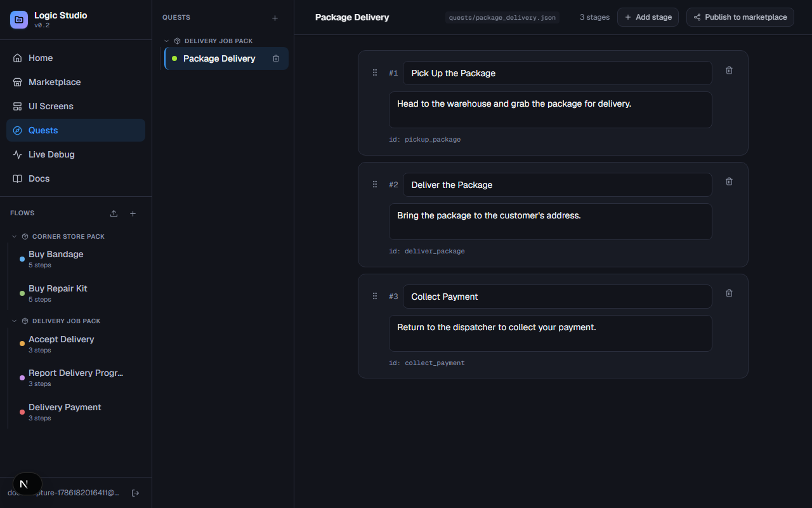Click the 'id: deliver_package' label

tap(427, 251)
